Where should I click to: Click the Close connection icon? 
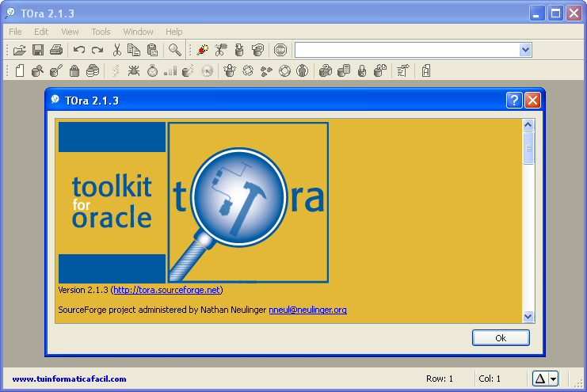(x=221, y=50)
